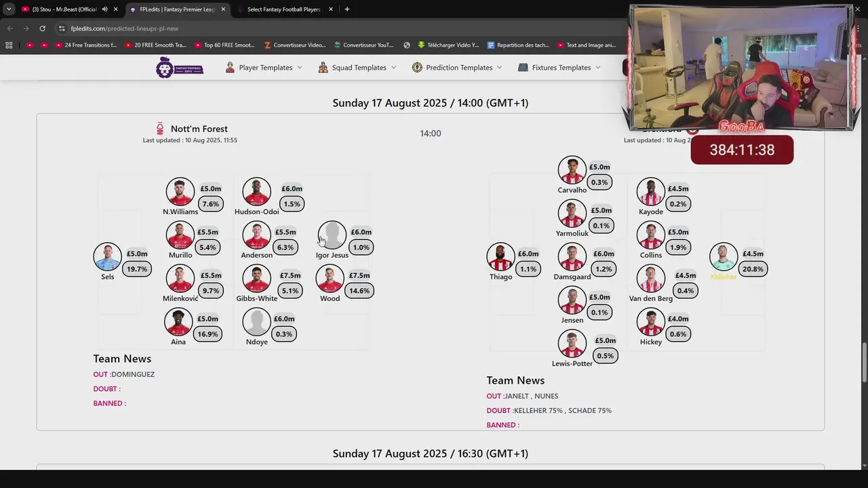The width and height of the screenshot is (868, 488).
Task: Open a new browser tab
Action: coord(347,9)
